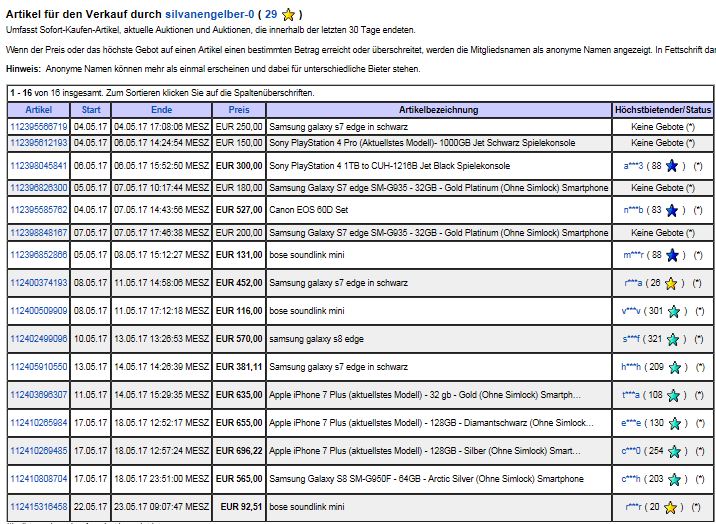Click the start date 22.05.17

tap(90, 507)
